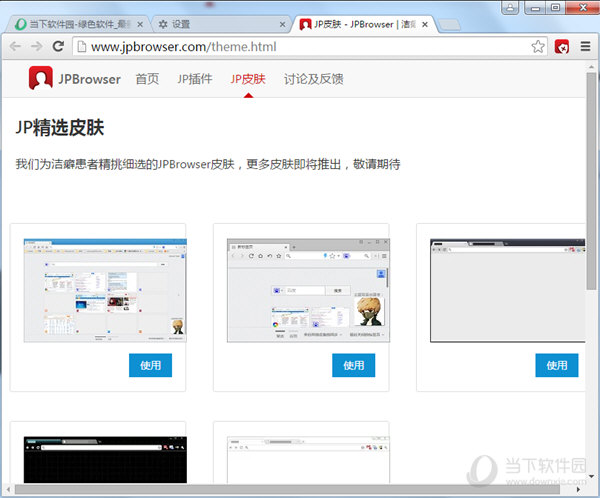Open a new tab
Viewport: 600px width, 498px height.
(x=449, y=25)
